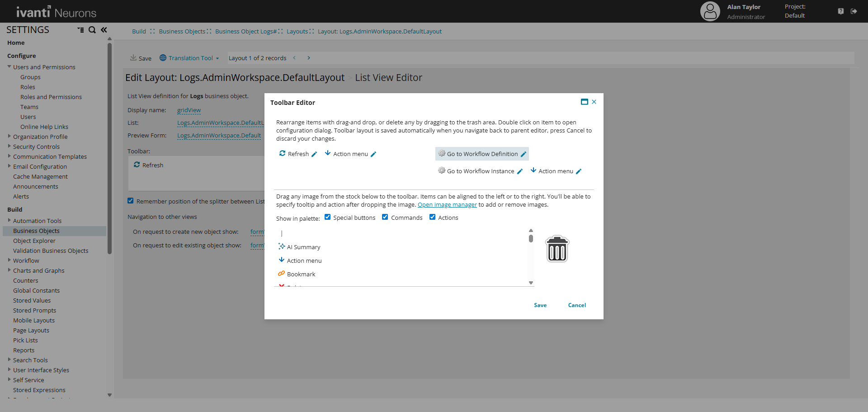Toggle the Actions checkbox off
Screen dimensions: 868x412
[433, 217]
